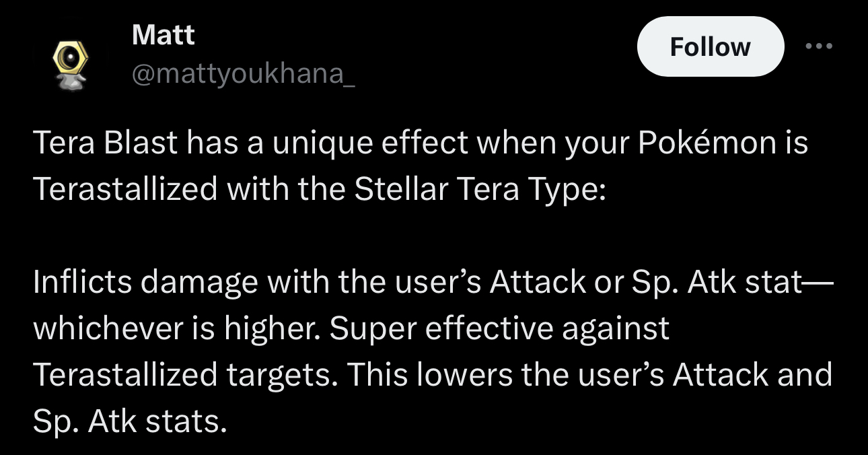Click the final line "Sp. Atk stats."

pos(129,421)
